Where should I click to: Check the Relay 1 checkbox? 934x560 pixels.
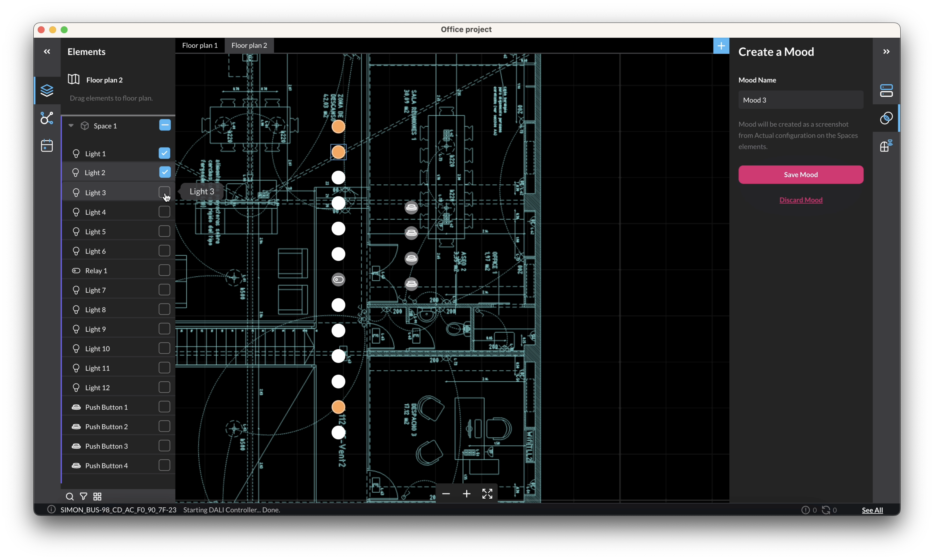tap(164, 270)
